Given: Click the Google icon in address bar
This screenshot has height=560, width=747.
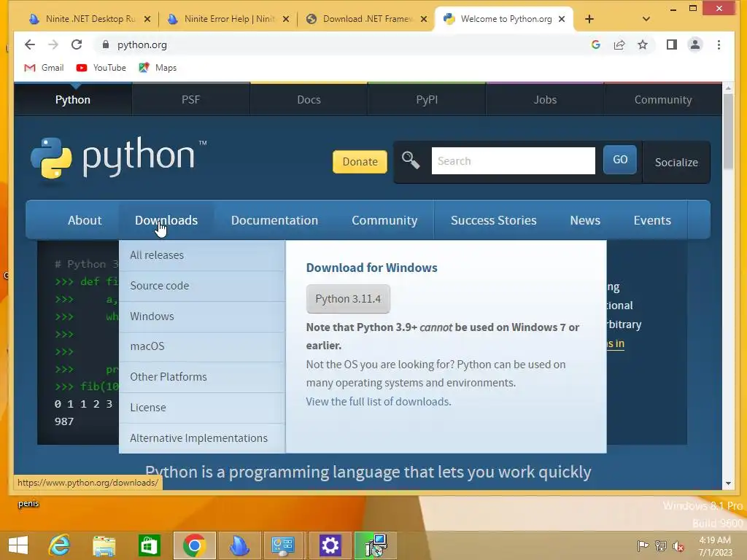Looking at the screenshot, I should tap(595, 44).
